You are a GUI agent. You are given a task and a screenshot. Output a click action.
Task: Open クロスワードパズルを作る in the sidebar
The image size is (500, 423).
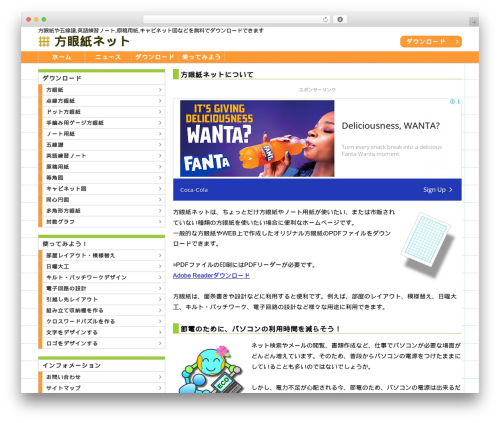coord(102,322)
